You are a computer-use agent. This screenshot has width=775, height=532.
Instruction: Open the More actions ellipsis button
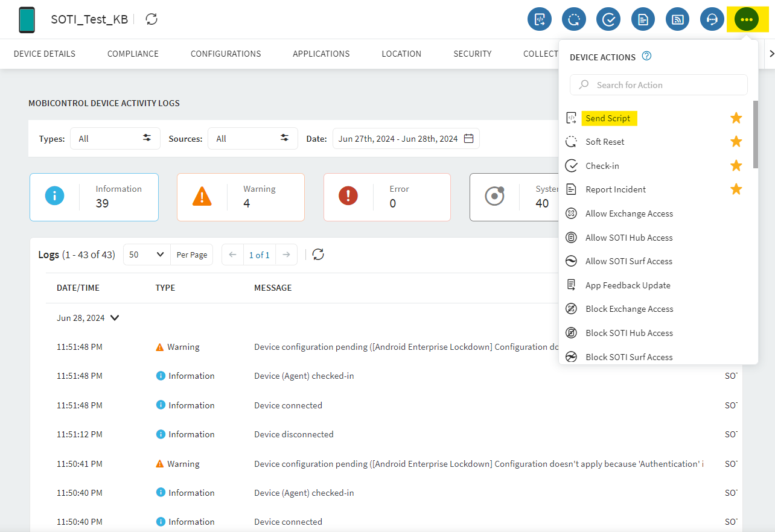[x=747, y=19]
